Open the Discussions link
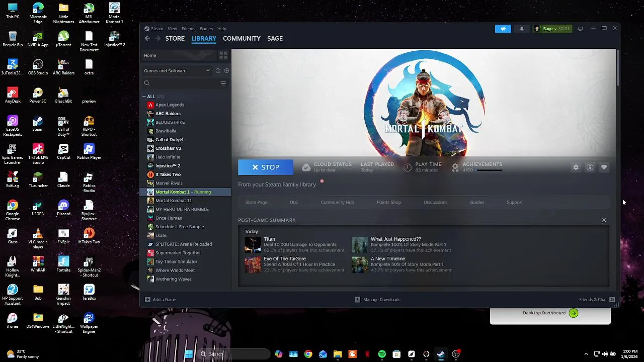The height and width of the screenshot is (362, 644). click(435, 202)
